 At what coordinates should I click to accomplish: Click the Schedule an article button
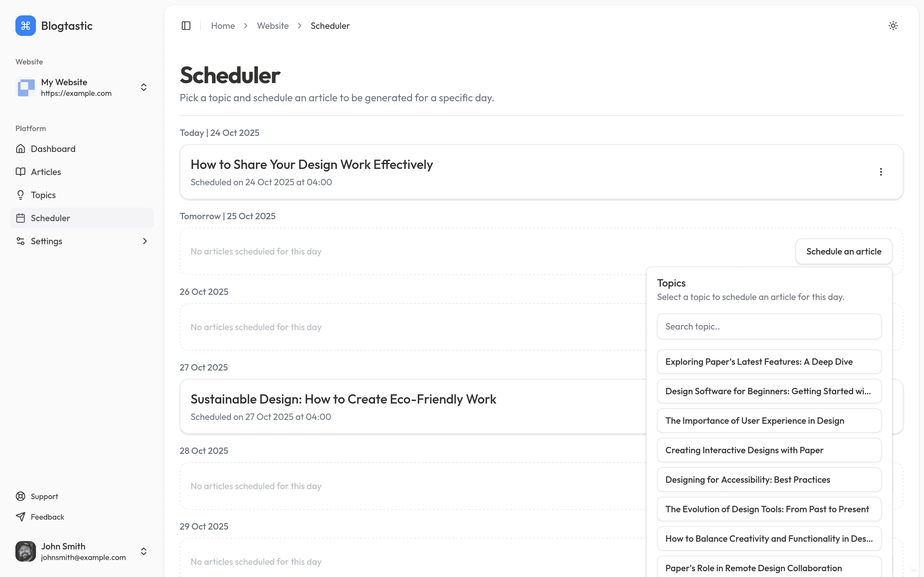(844, 252)
